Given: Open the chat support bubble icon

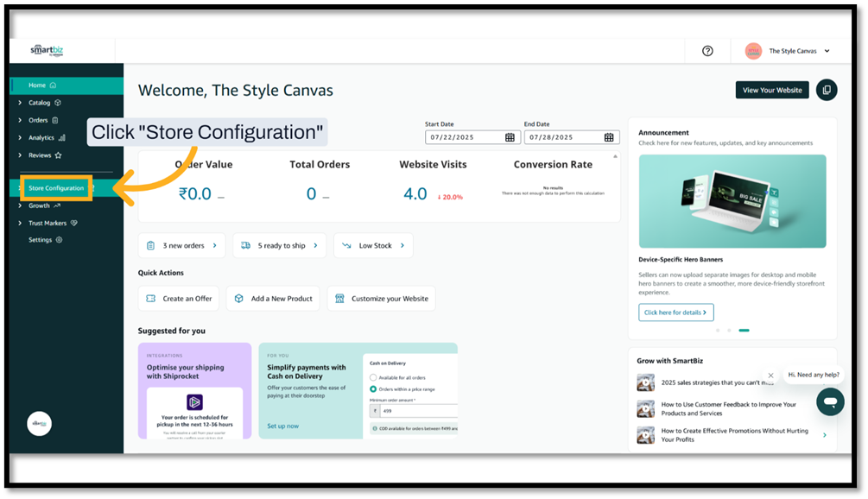Looking at the screenshot, I should [x=829, y=402].
